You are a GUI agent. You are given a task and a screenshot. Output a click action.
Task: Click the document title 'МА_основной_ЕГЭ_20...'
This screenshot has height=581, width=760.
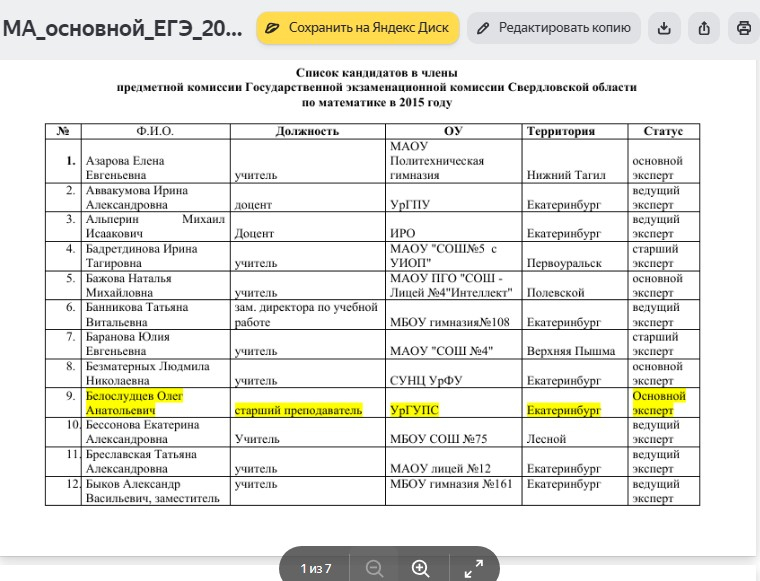(x=123, y=29)
